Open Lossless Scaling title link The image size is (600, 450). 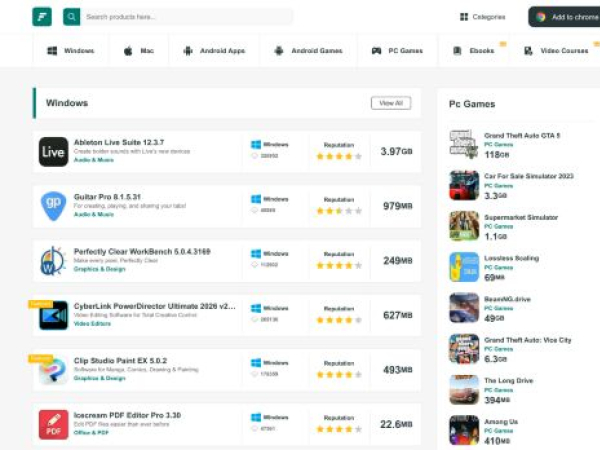512,258
